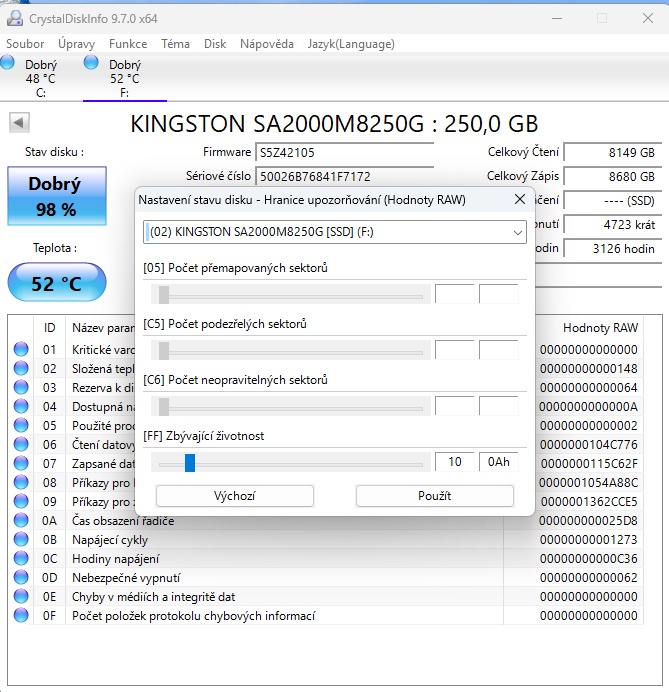Image resolution: width=669 pixels, height=692 pixels.
Task: Click status orb for attribute 01
Action: click(21, 349)
